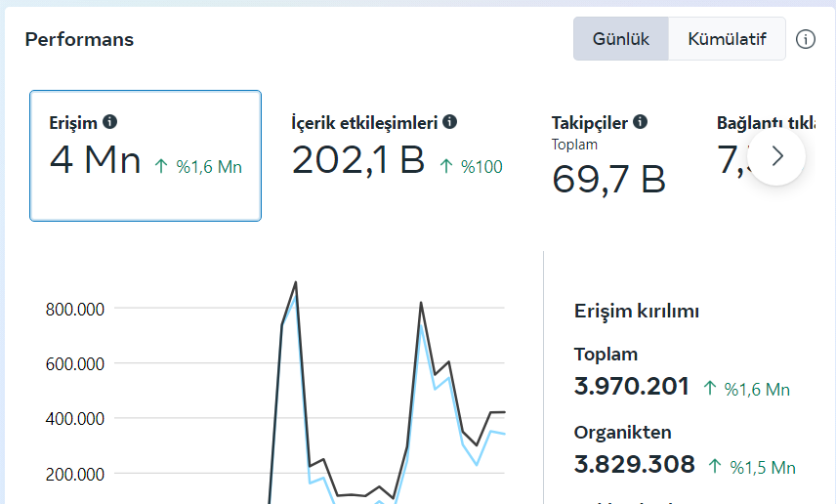Switch to the Günlük view
The image size is (836, 504).
[620, 38]
